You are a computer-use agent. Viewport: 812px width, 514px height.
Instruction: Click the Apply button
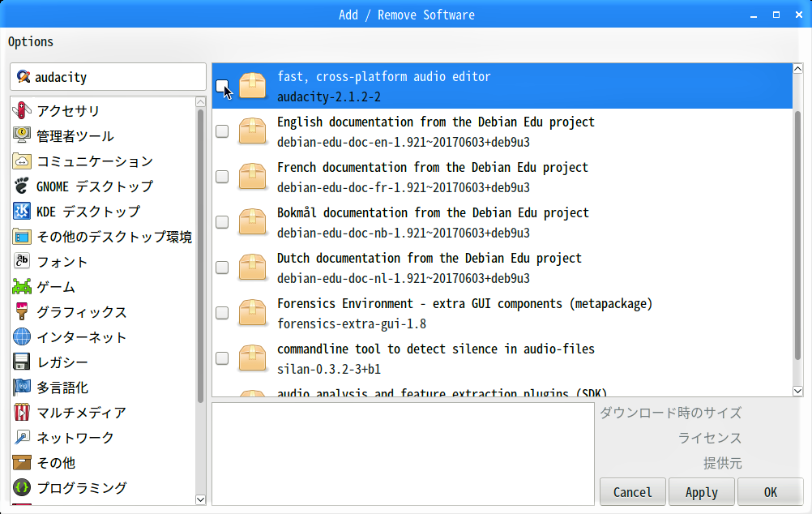click(x=702, y=492)
